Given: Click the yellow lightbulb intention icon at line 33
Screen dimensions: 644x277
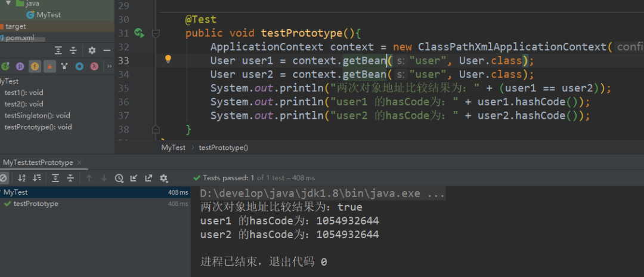Looking at the screenshot, I should pos(168,59).
